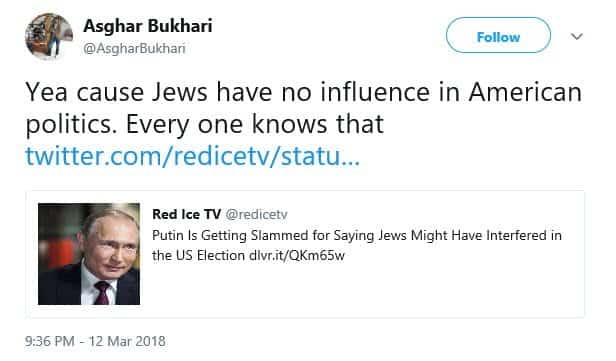Click the word 'American' in the tweet
Viewport: 616px width, 361px height.
pos(525,93)
